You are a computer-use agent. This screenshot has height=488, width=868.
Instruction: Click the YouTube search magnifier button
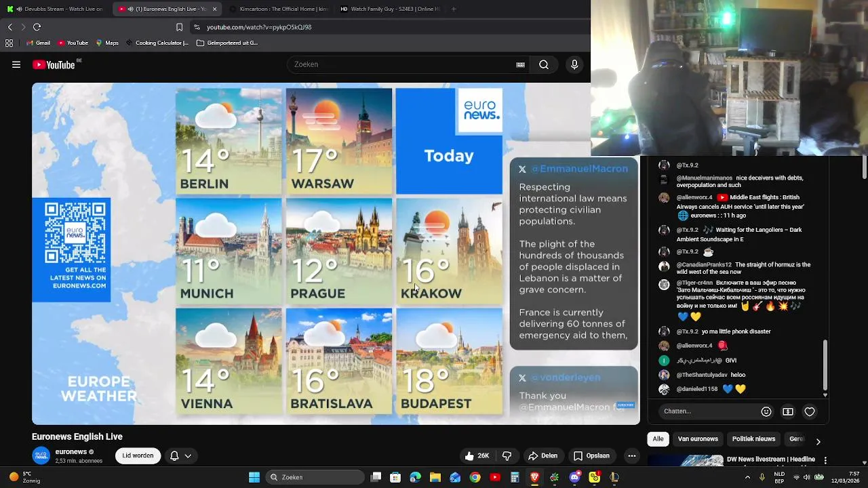[544, 64]
